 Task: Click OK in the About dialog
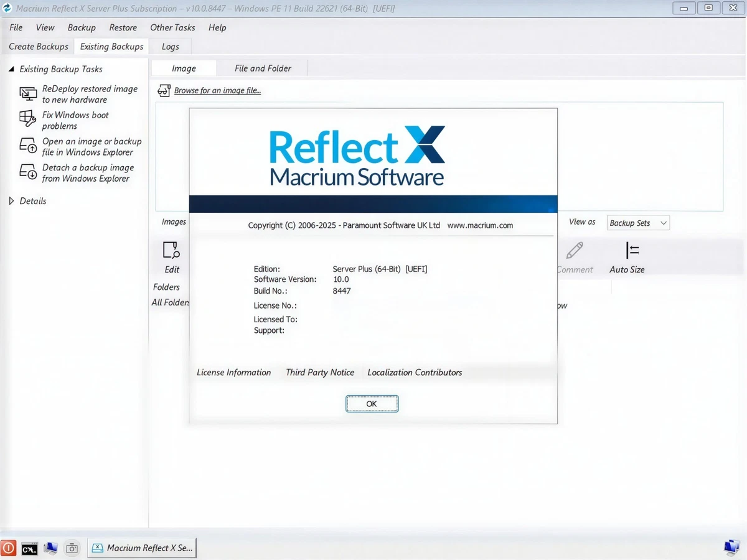point(372,404)
